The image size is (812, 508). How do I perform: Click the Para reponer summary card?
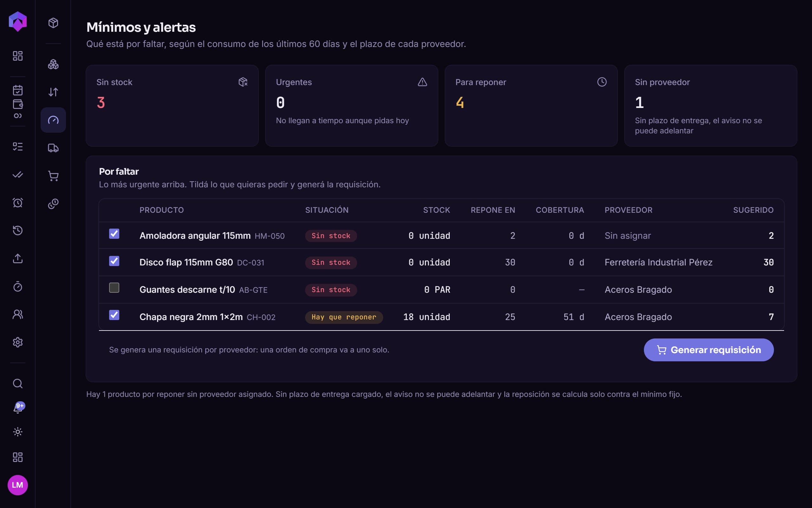point(531,105)
